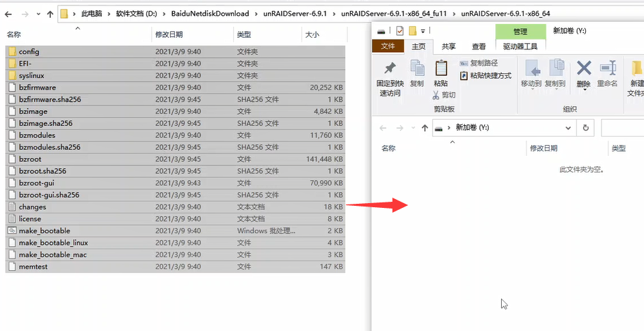Click the Manage contextual tab
This screenshot has height=331, width=644.
pyautogui.click(x=520, y=31)
